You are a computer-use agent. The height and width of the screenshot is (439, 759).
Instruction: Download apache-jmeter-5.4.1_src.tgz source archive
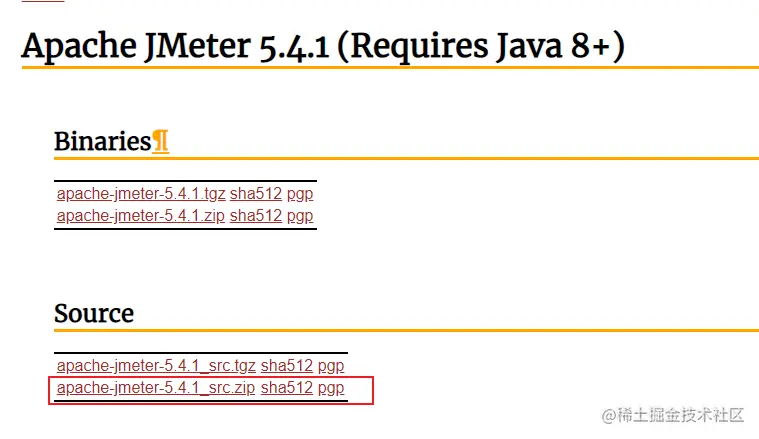pos(156,366)
